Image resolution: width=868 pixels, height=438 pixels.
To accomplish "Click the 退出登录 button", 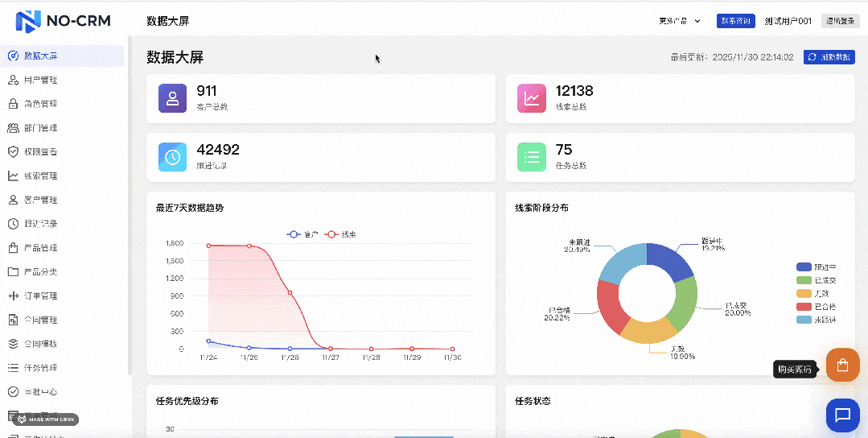I will tap(841, 21).
